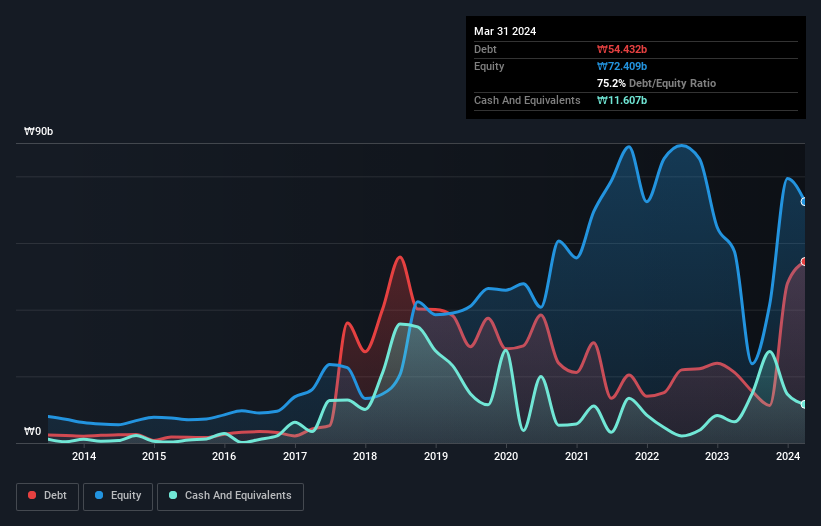Click the ₩54.432b debt value
This screenshot has height=526, width=821.
pyautogui.click(x=622, y=49)
